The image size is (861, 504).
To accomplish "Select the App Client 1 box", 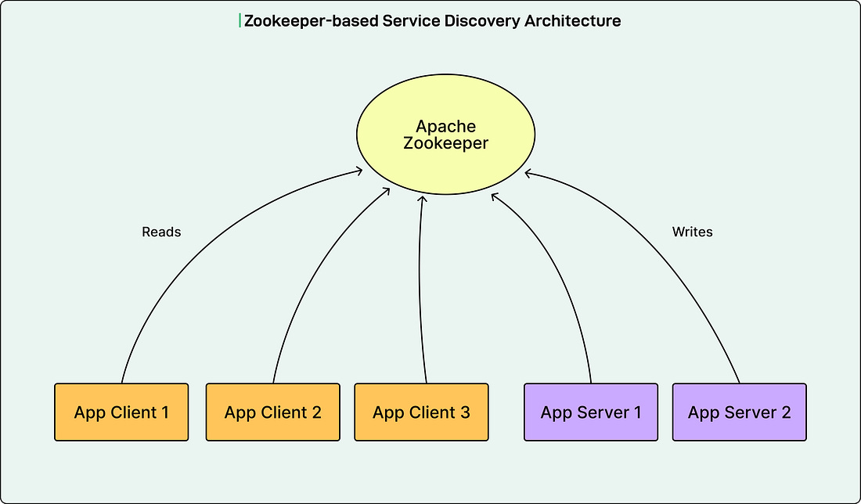I will point(121,412).
